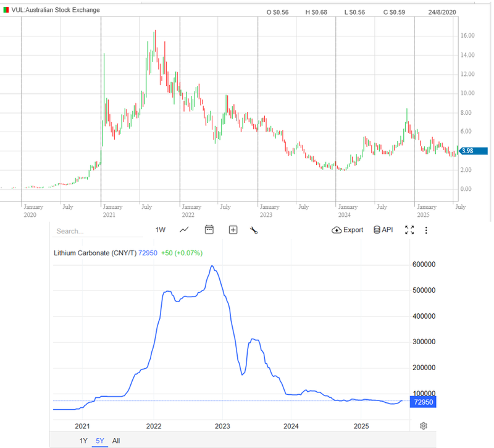The image size is (494, 448).
Task: Click the plus icon to add comparison
Action: pos(233,230)
